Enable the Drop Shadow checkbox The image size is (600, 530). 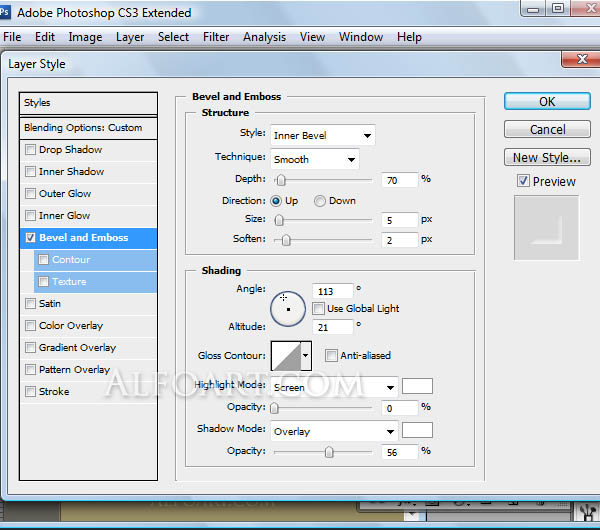30,149
